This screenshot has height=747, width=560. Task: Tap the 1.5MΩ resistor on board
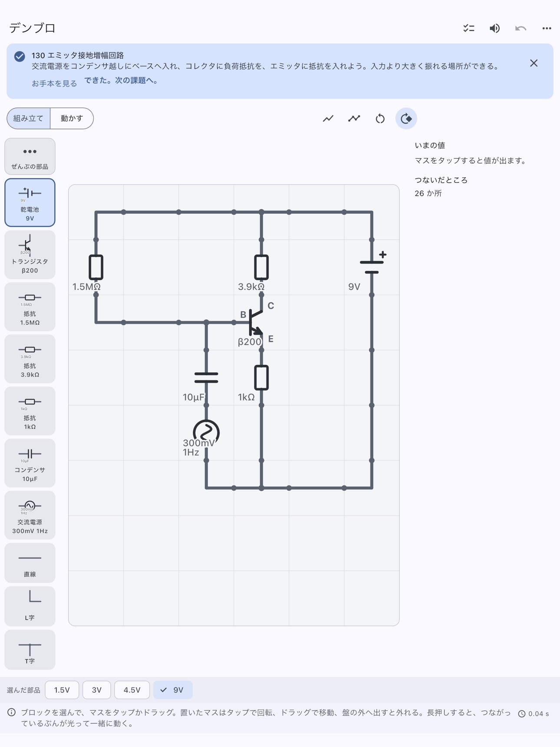click(x=96, y=267)
